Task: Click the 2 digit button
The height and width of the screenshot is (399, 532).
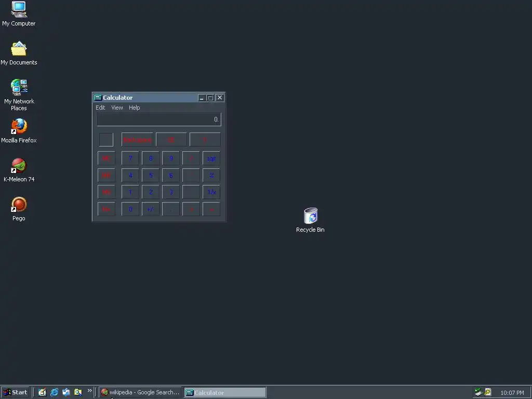Action: tap(151, 192)
